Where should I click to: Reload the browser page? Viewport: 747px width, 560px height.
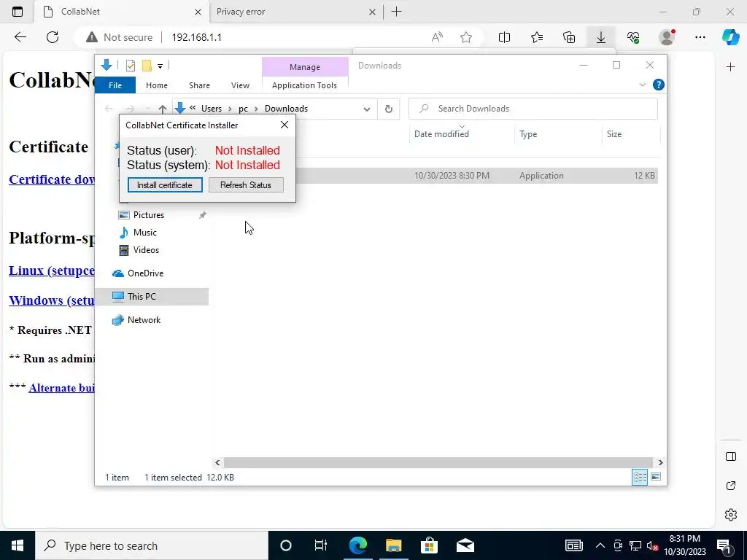click(53, 37)
